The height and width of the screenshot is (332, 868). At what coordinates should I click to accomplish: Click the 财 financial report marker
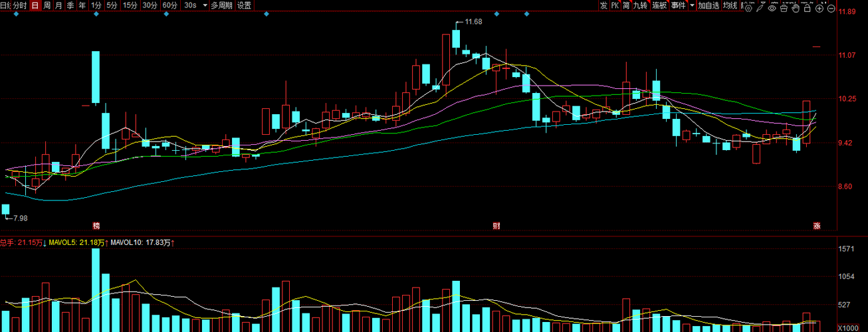(496, 226)
